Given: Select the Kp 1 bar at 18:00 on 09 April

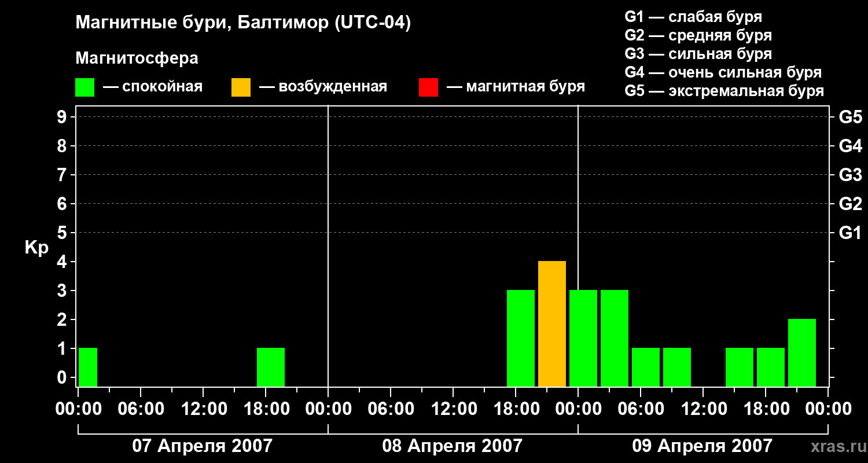Looking at the screenshot, I should click(x=771, y=368).
